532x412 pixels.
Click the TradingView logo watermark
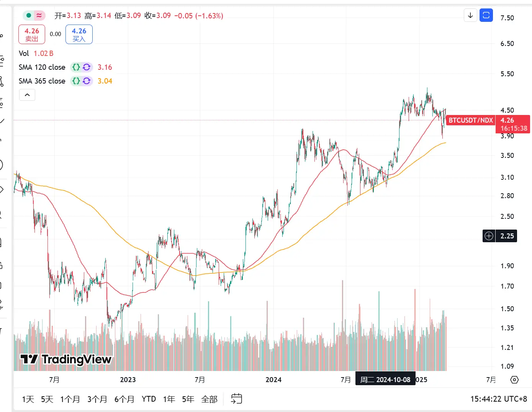tap(66, 359)
